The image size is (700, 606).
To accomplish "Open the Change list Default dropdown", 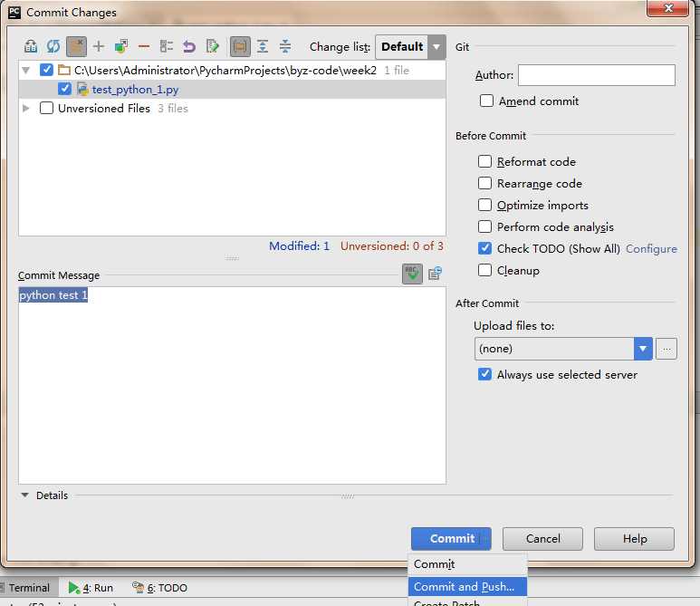I will click(x=412, y=47).
